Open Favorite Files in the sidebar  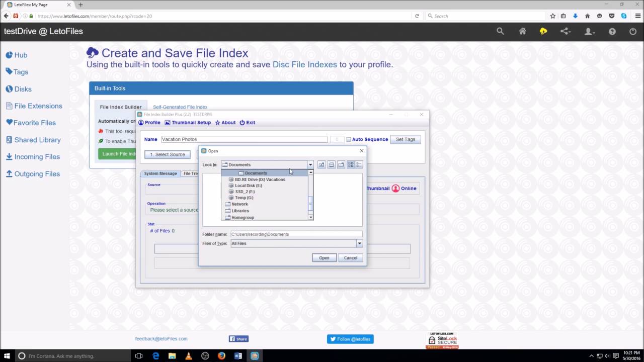pyautogui.click(x=31, y=123)
